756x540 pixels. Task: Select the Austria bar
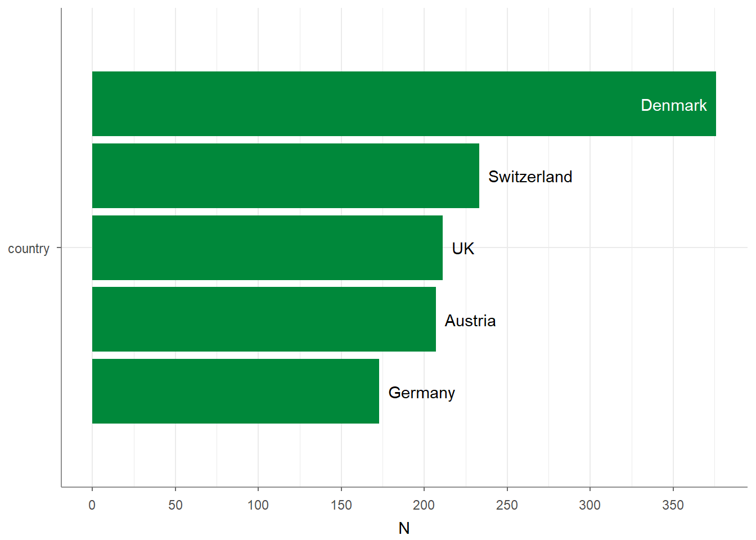click(x=264, y=319)
